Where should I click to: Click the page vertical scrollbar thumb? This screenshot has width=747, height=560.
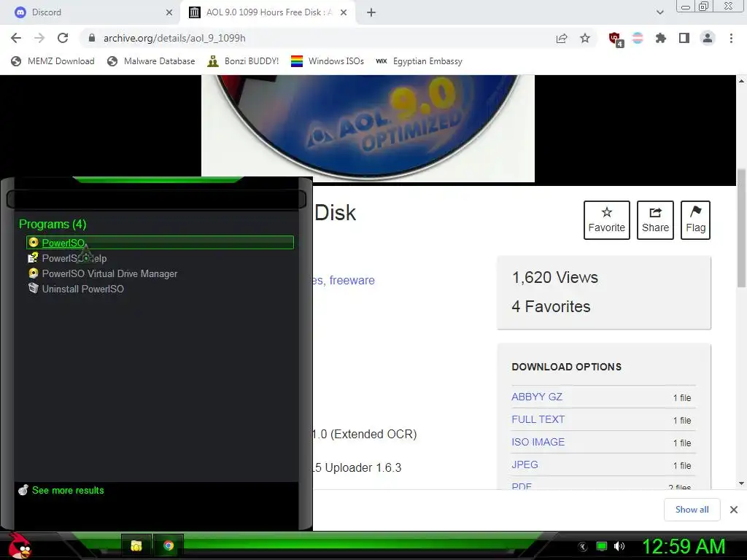click(x=741, y=227)
